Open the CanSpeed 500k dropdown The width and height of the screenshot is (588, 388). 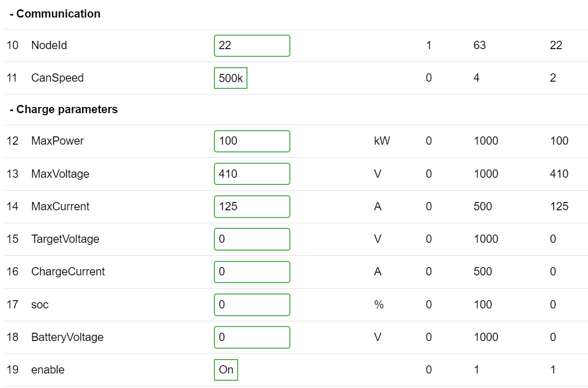point(230,78)
